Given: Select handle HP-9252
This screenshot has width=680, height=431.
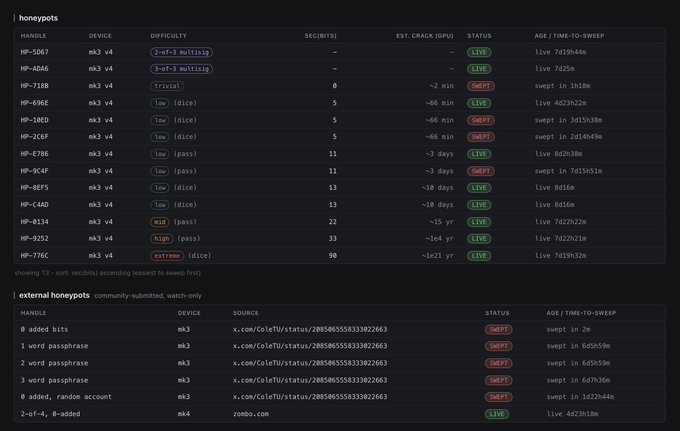Looking at the screenshot, I should 35,238.
